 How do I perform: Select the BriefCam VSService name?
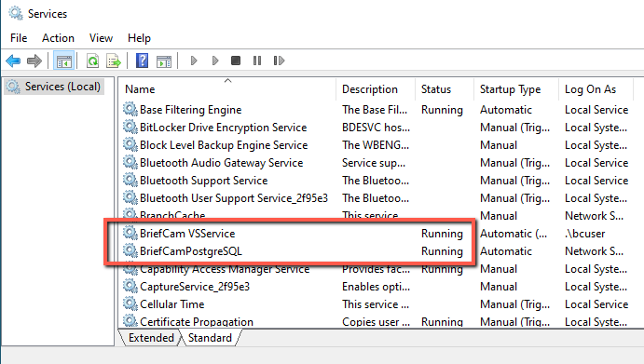pos(187,233)
